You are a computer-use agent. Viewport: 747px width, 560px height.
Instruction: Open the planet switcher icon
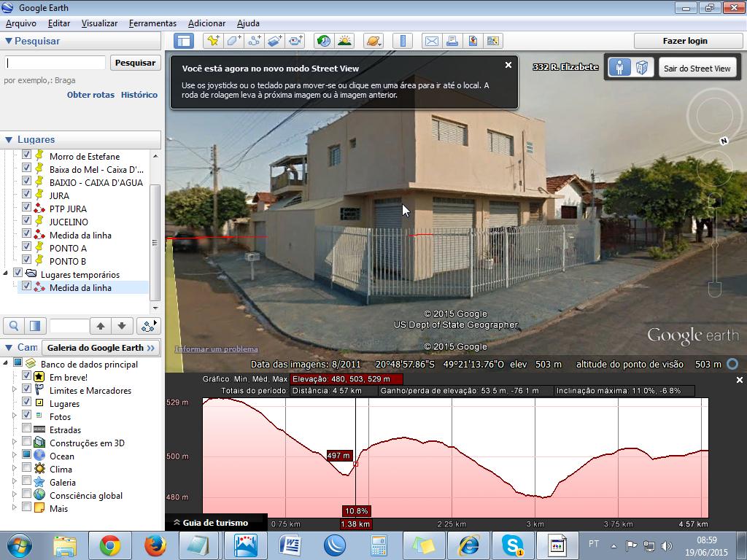[x=373, y=41]
